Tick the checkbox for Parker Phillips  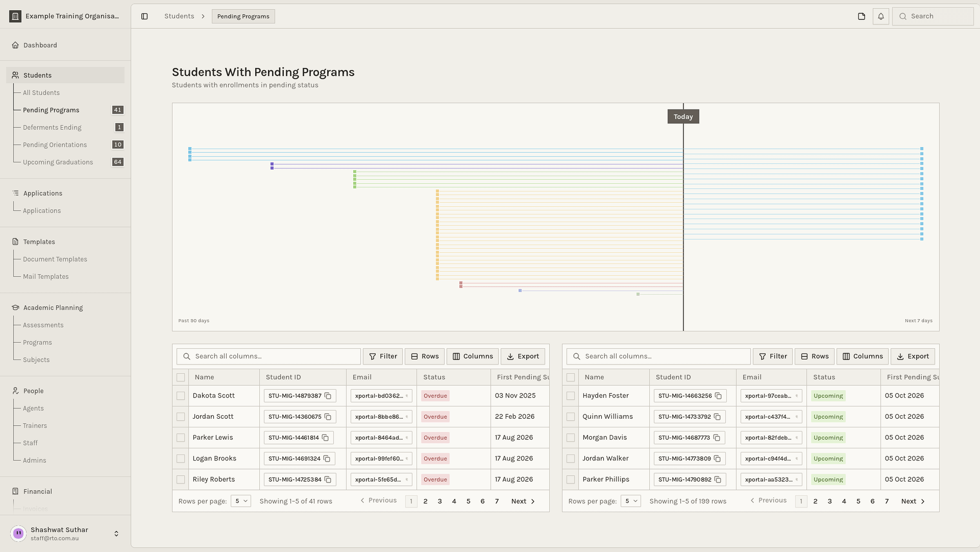(570, 479)
